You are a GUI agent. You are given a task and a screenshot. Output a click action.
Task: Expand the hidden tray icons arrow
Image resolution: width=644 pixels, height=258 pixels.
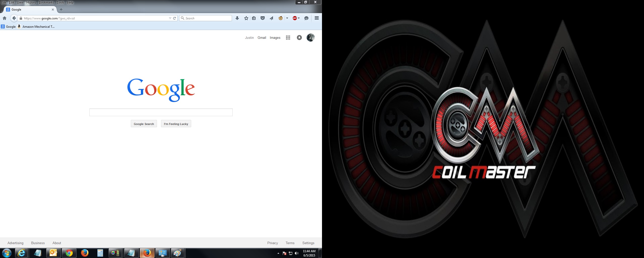pyautogui.click(x=278, y=253)
